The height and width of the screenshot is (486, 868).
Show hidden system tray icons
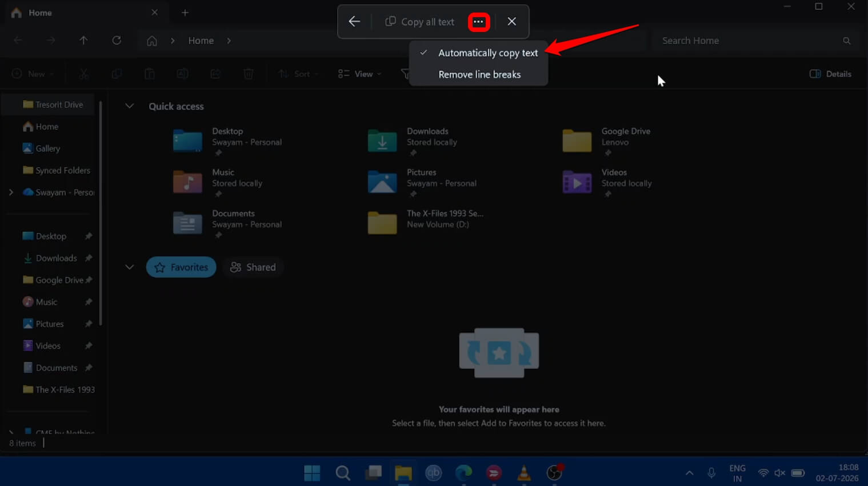tap(689, 473)
